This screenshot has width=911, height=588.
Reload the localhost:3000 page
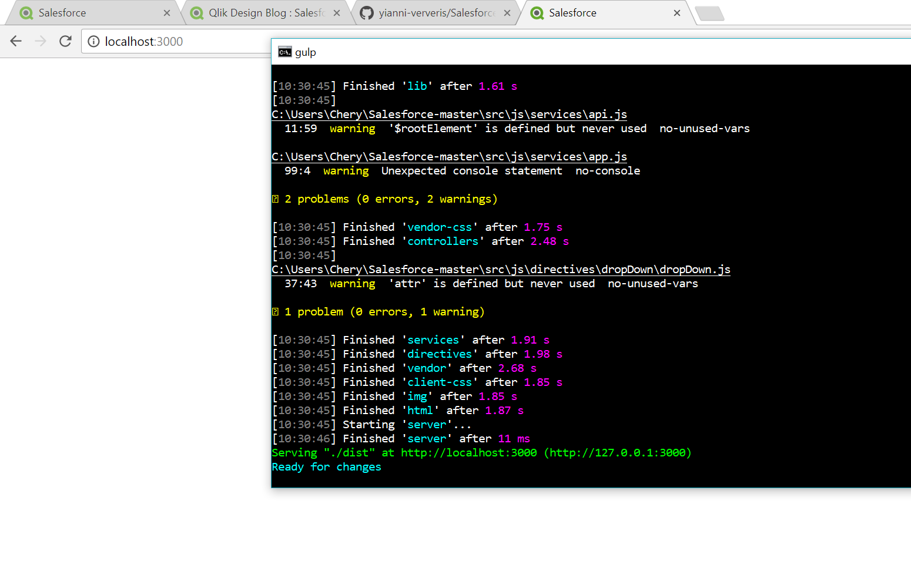(x=65, y=41)
